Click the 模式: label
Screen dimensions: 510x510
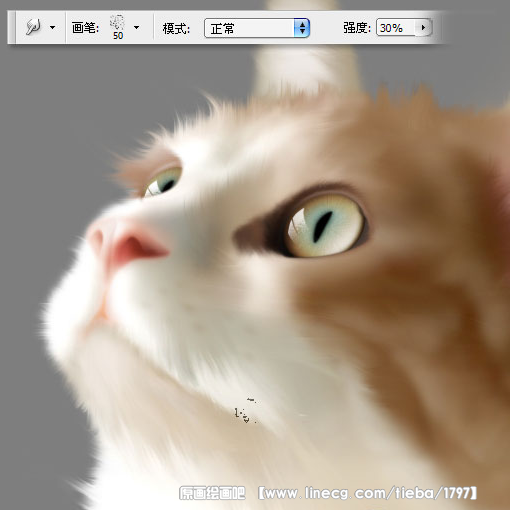coord(176,28)
